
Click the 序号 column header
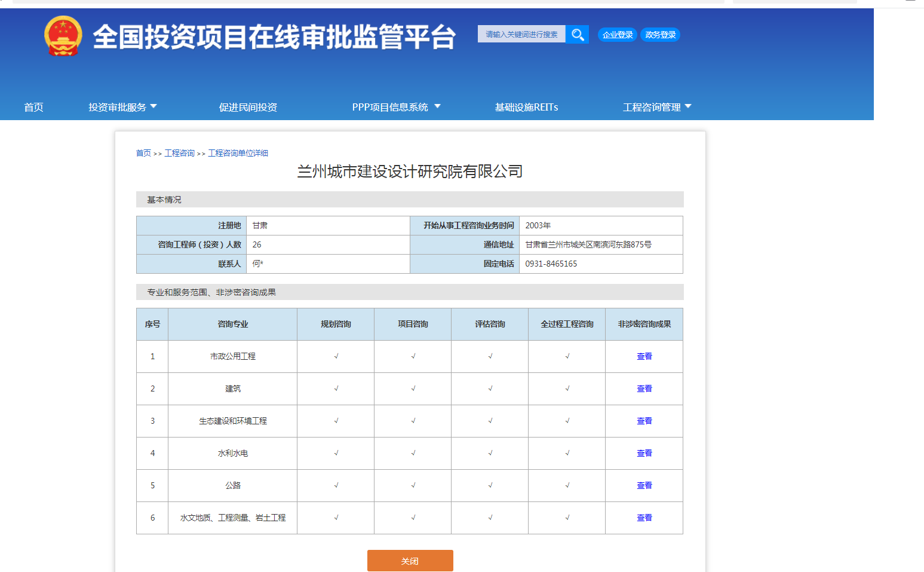point(152,324)
